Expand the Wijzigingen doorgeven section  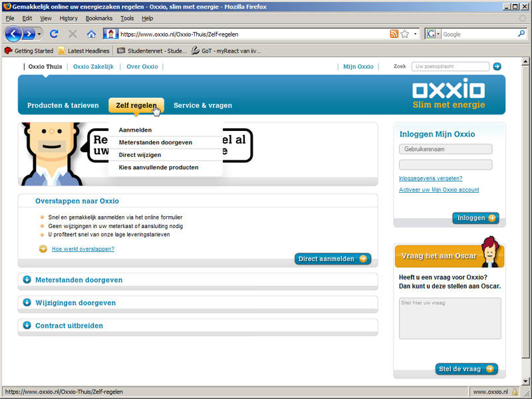[27, 303]
